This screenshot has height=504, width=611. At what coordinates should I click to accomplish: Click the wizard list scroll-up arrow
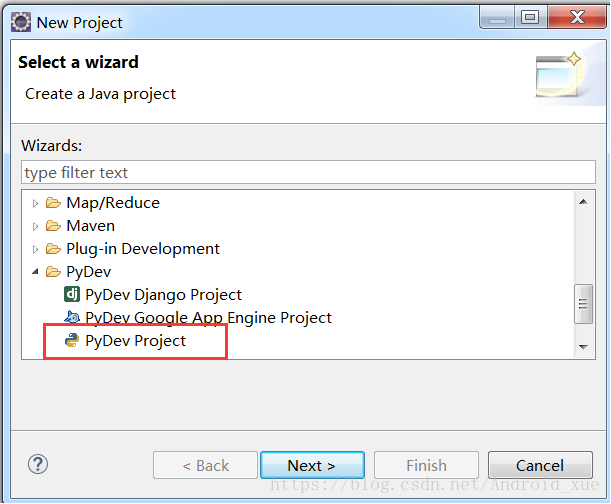click(x=583, y=202)
